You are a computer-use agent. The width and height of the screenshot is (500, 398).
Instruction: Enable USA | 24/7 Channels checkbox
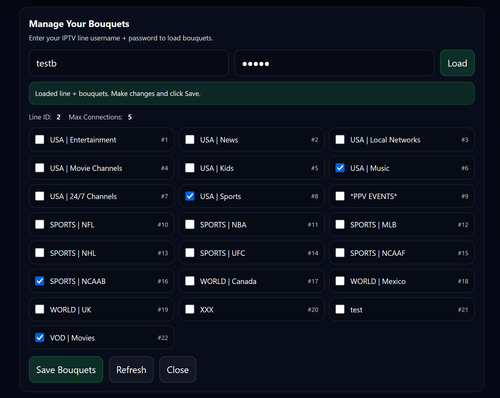40,196
